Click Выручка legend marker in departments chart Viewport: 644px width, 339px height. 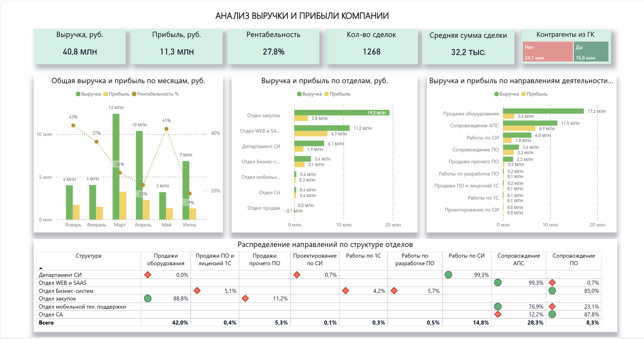(299, 94)
